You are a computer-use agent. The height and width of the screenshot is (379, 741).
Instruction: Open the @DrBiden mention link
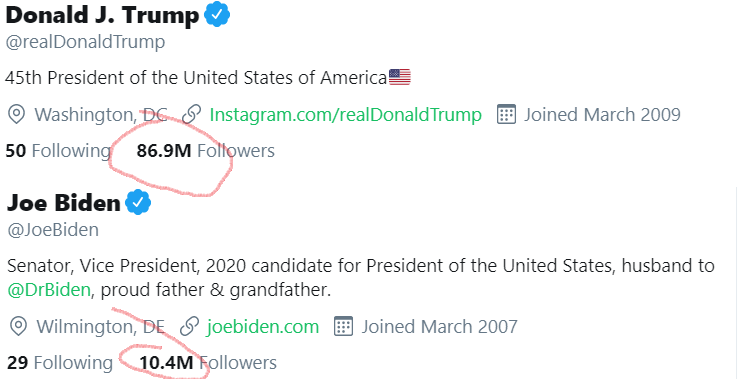pos(49,290)
